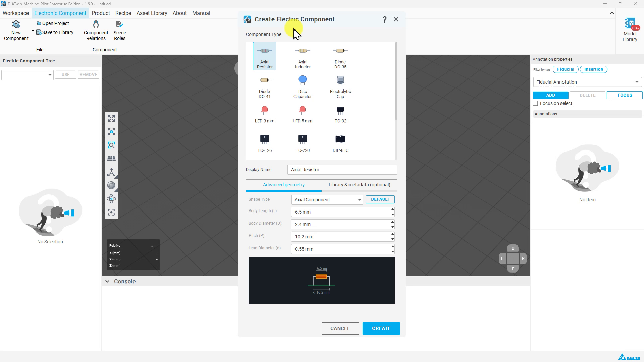The image size is (644, 362).
Task: Click the Display Name input field
Action: 342,170
